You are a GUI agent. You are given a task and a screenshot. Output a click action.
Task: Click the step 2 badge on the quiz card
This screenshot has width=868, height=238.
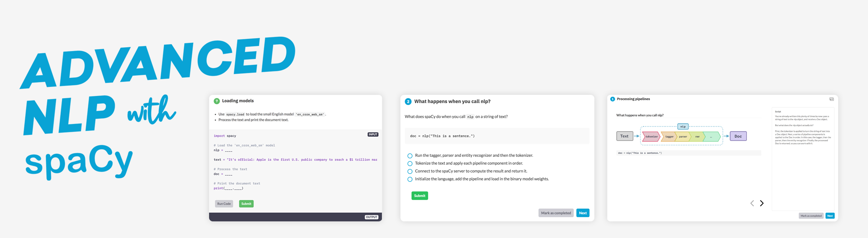click(408, 101)
